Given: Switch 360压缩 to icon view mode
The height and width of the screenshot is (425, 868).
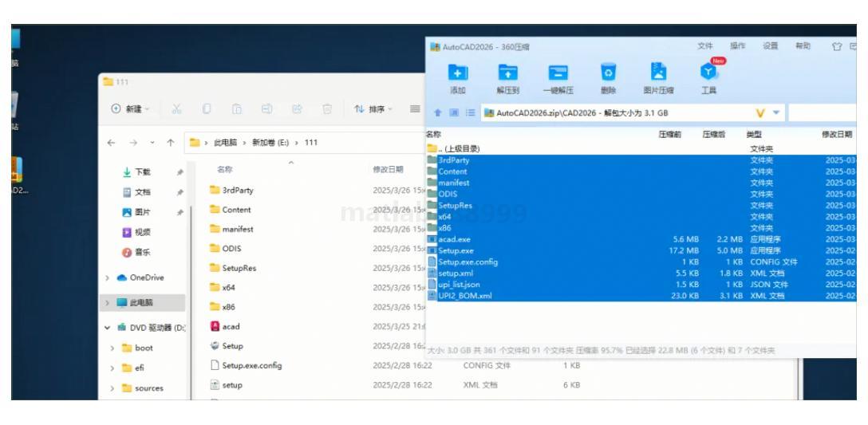Looking at the screenshot, I should point(454,113).
